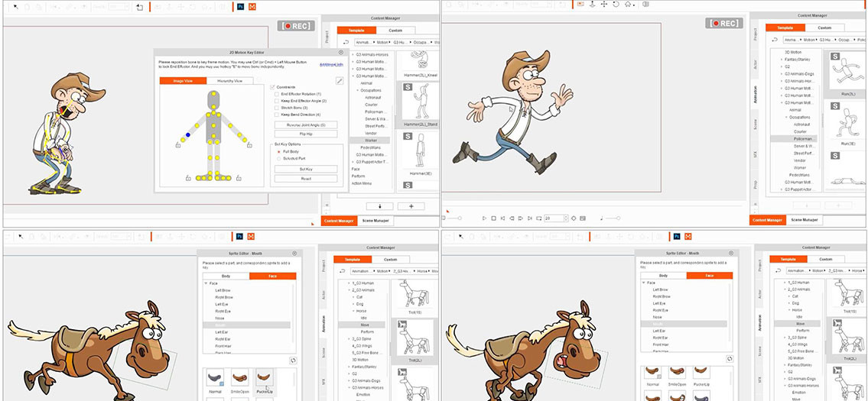Collapse 2_G3 Animals in the closed-mouth horse content tree
The width and height of the screenshot is (868, 401).
(349, 289)
